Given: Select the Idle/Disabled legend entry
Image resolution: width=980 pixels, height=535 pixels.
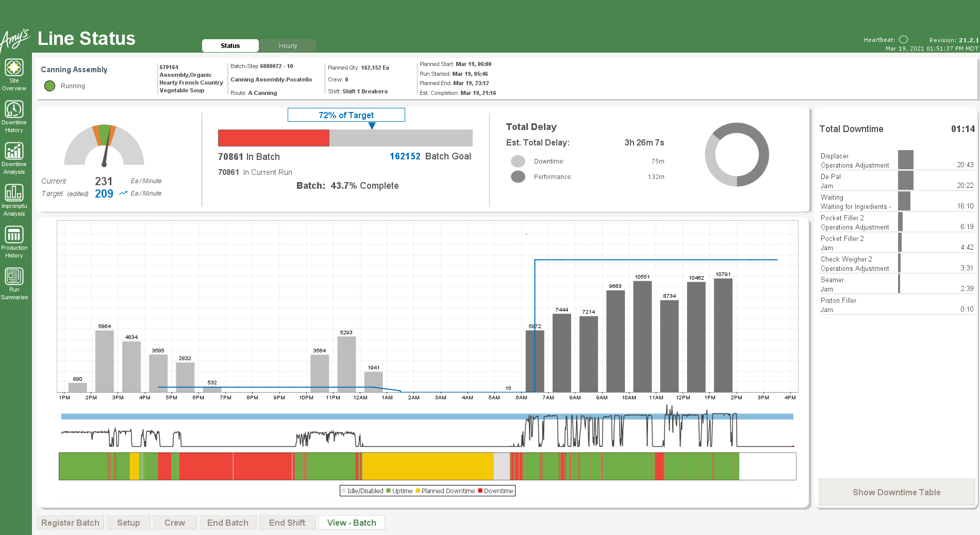Looking at the screenshot, I should (x=362, y=491).
